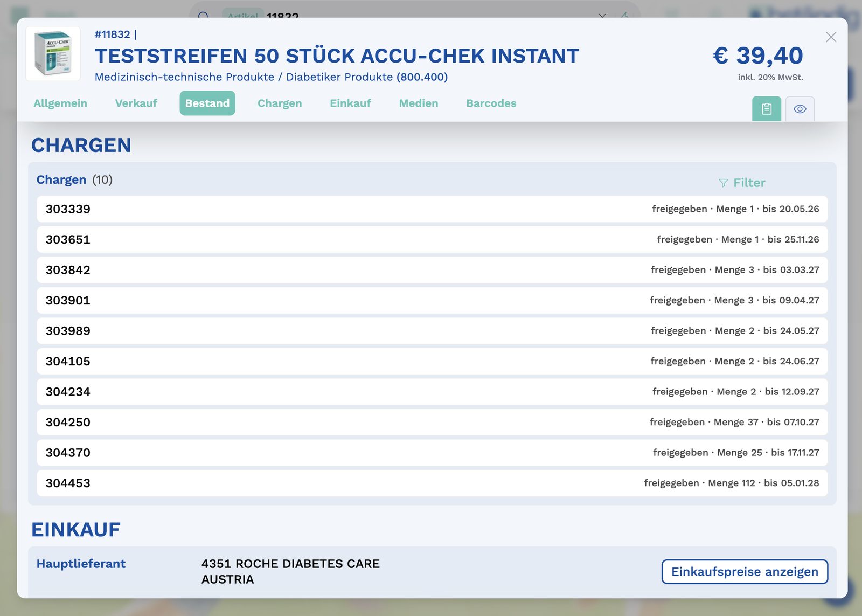
Task: Choose batch 303989
Action: click(x=432, y=331)
